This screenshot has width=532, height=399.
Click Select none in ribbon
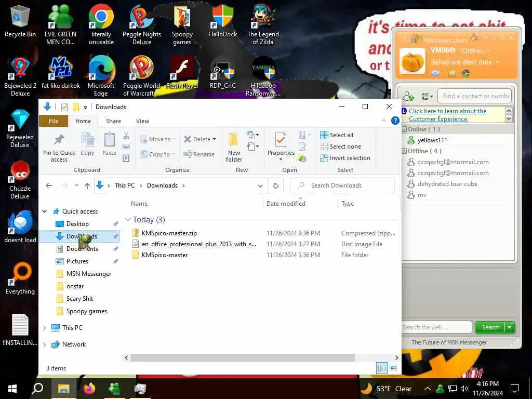(341, 147)
